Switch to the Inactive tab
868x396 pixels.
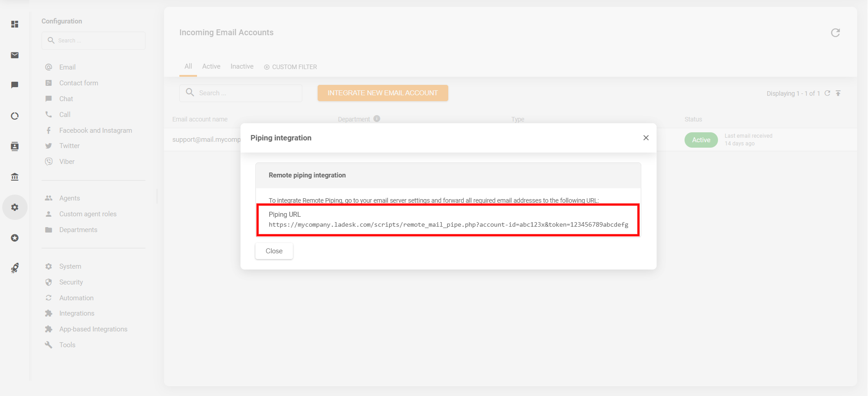[242, 66]
